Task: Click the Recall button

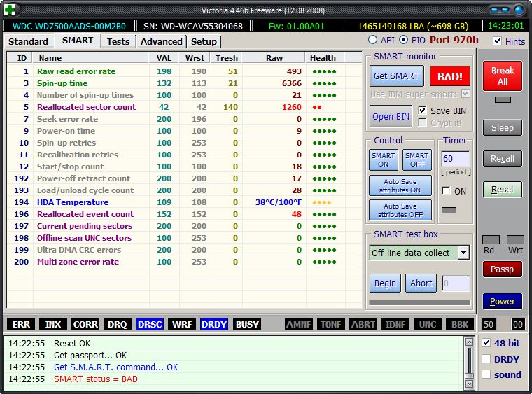Action: point(502,159)
